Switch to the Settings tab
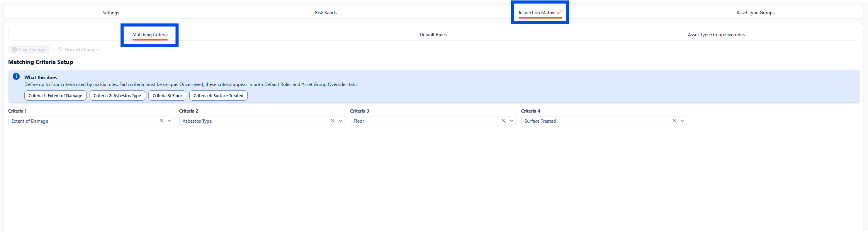 click(x=111, y=13)
